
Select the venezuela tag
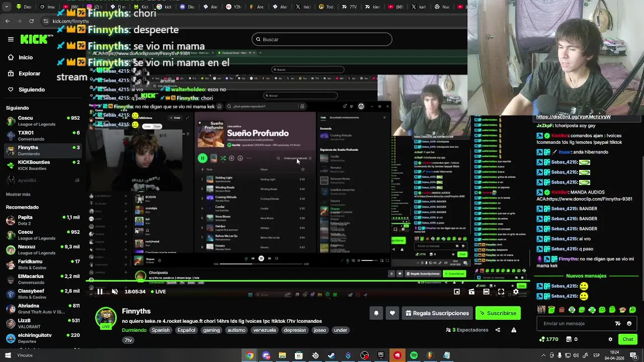click(265, 330)
